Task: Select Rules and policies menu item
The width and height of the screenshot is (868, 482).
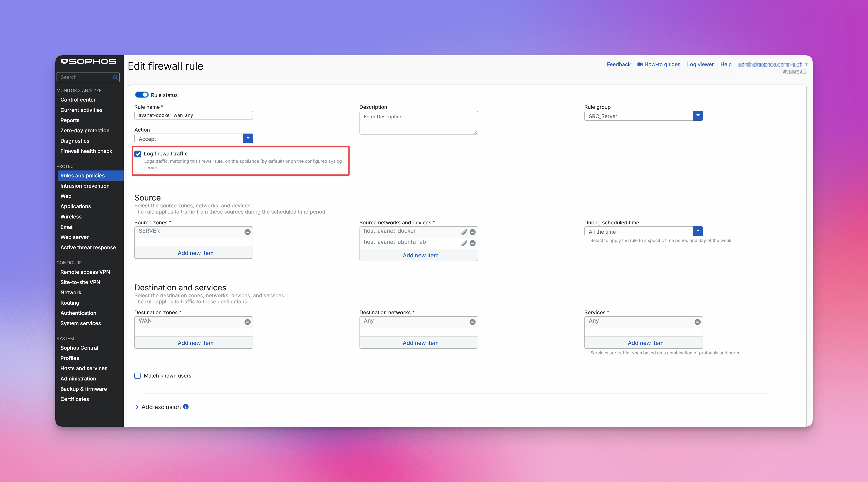Action: pyautogui.click(x=90, y=175)
